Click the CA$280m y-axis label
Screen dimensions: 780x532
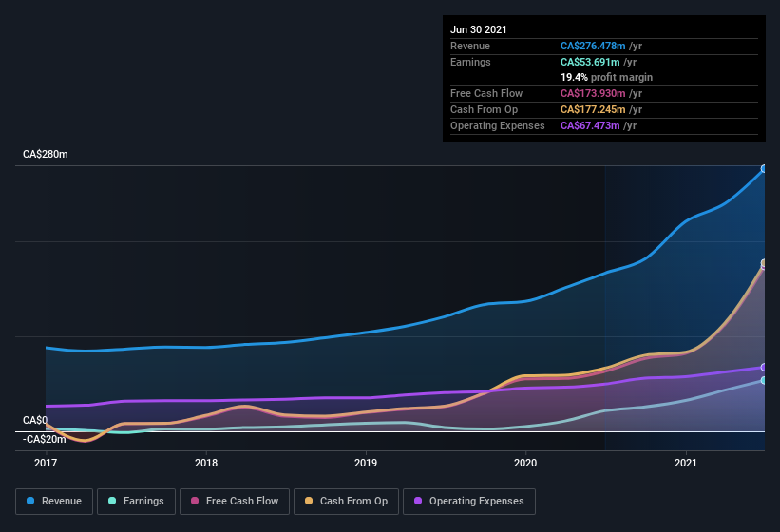pyautogui.click(x=46, y=154)
